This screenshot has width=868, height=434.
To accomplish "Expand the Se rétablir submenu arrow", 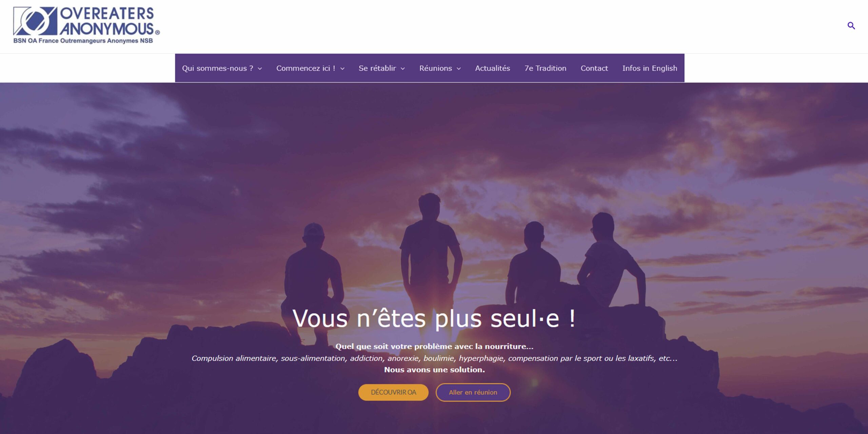I will coord(403,68).
